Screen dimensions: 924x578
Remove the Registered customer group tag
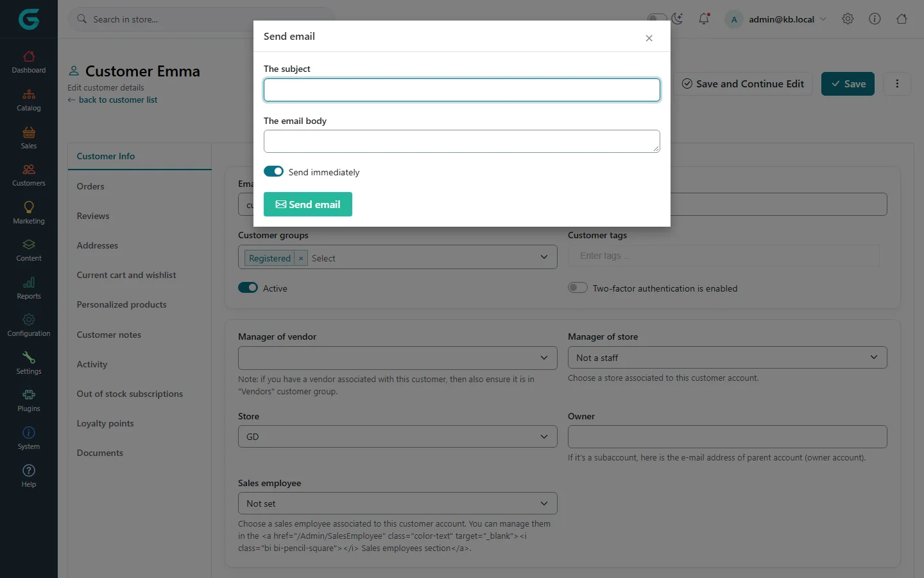[301, 258]
